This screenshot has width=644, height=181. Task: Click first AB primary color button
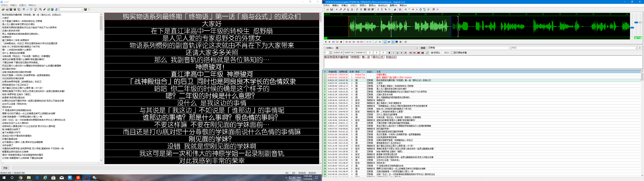410,53
